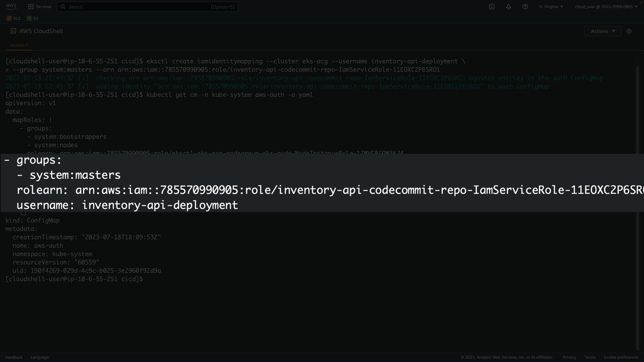Select the us-east-1 terminal tab
The height and width of the screenshot is (362, 644).
pos(19,45)
